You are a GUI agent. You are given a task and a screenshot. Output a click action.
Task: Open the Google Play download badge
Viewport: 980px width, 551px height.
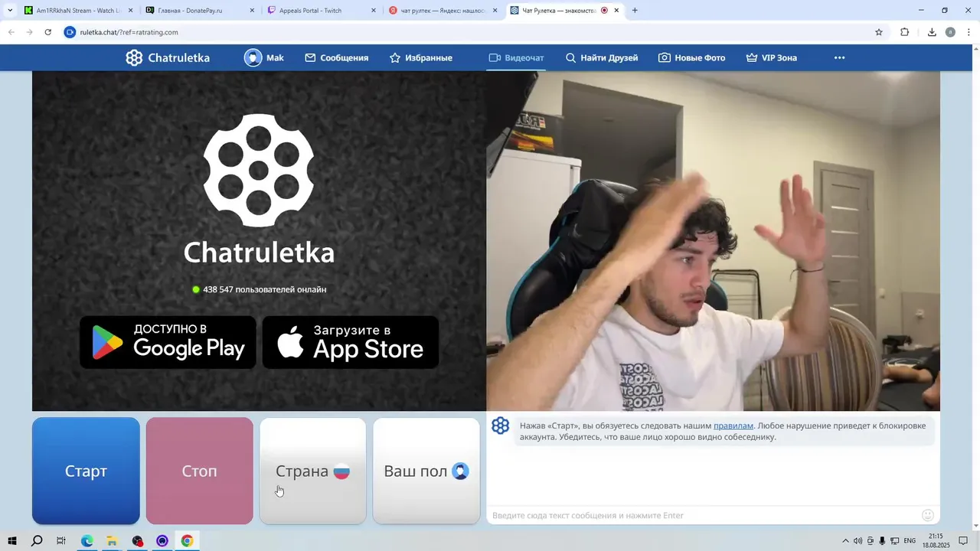[x=168, y=342]
